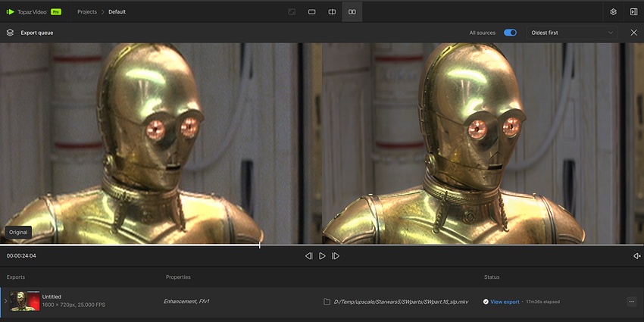644x322 pixels.
Task: Click the Enhancement, Ffv1 properties text
Action: coord(186,302)
